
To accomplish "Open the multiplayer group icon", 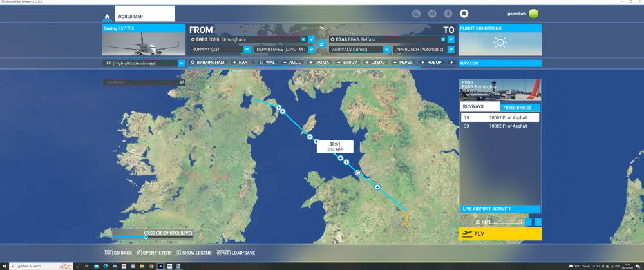I will (x=432, y=14).
